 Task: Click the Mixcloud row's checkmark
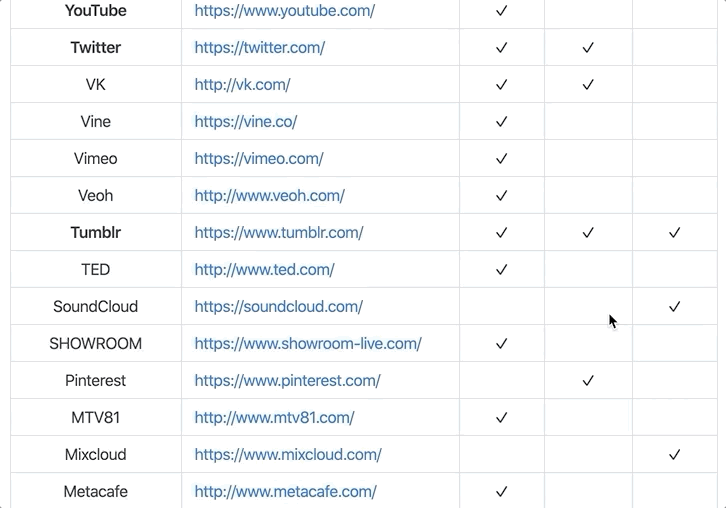click(675, 455)
